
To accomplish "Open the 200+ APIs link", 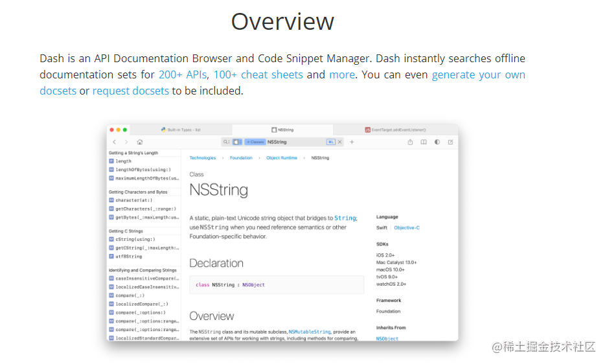I will coord(183,74).
